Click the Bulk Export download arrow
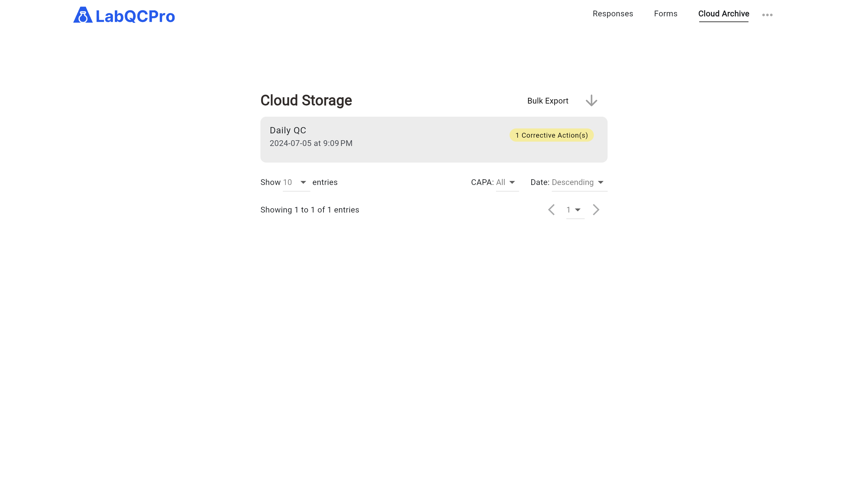Image resolution: width=868 pixels, height=495 pixels. 591,101
